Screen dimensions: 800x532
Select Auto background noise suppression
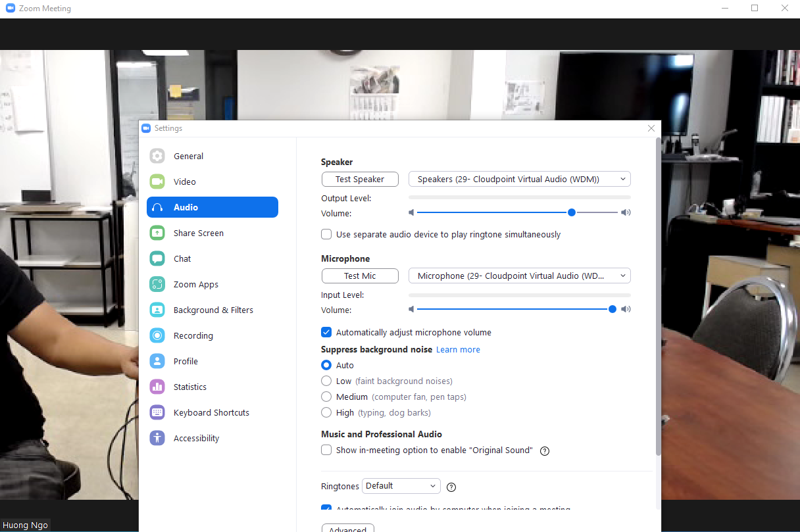(x=326, y=365)
